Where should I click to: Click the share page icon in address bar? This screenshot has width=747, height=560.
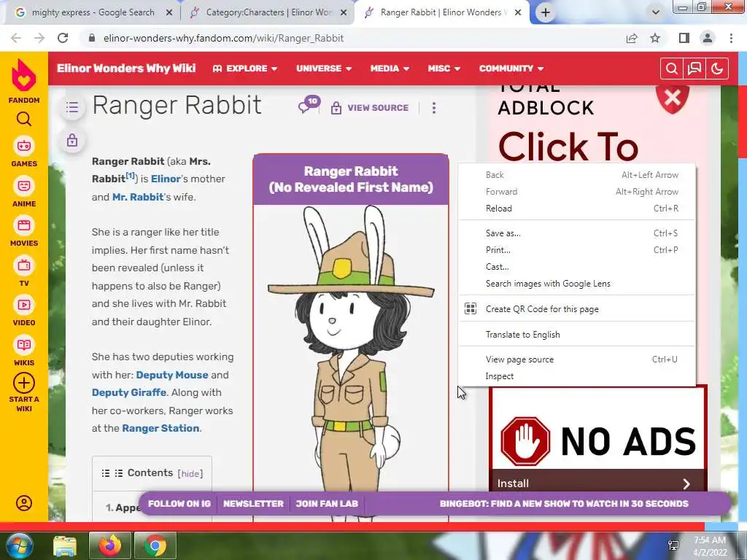pos(632,38)
